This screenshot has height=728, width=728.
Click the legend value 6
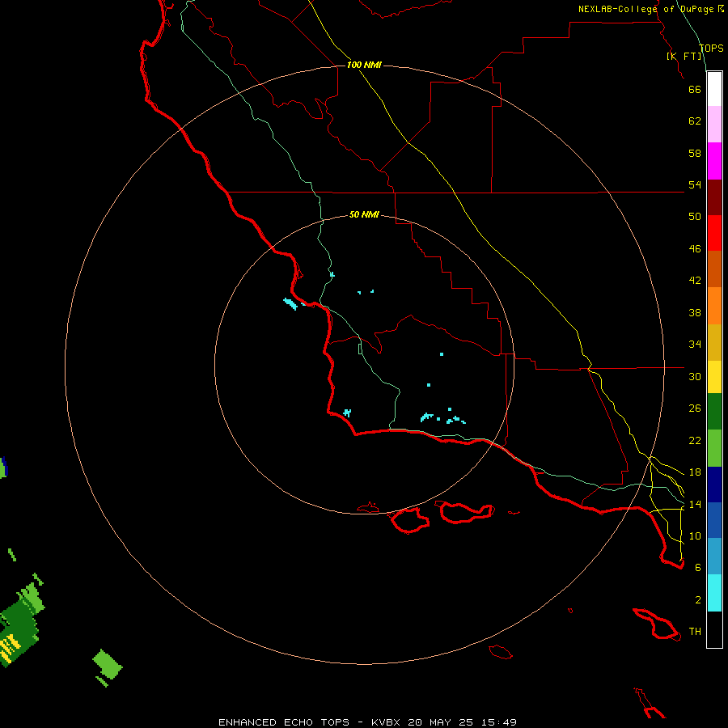coord(697,568)
